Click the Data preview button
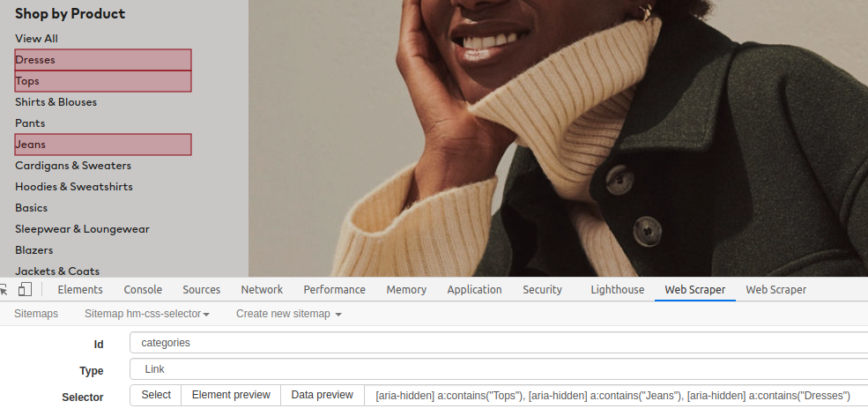The image size is (868, 416). (x=323, y=396)
